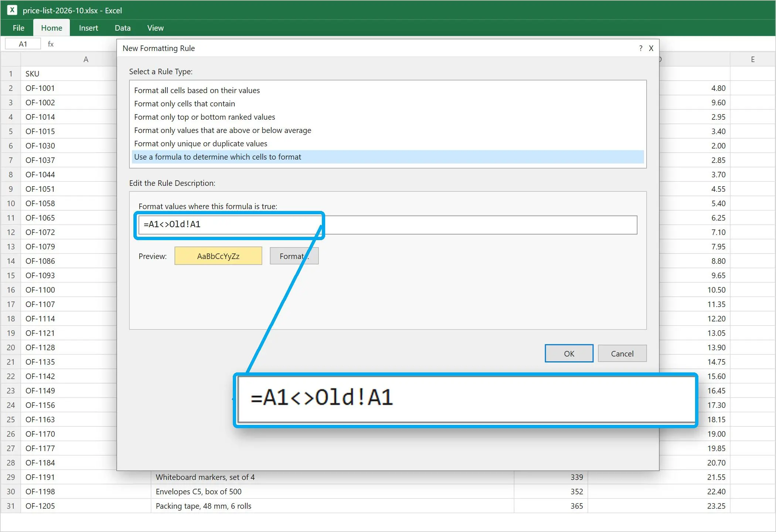Click the price cell 4.80
The image size is (776, 532).
tap(695, 88)
